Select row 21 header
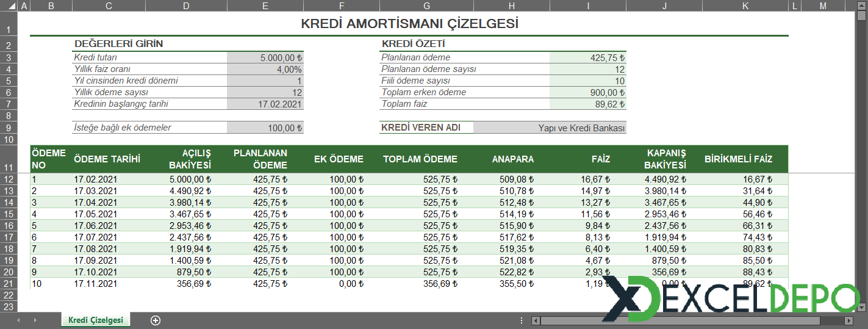Screen dimensions: 868x329 point(9,284)
